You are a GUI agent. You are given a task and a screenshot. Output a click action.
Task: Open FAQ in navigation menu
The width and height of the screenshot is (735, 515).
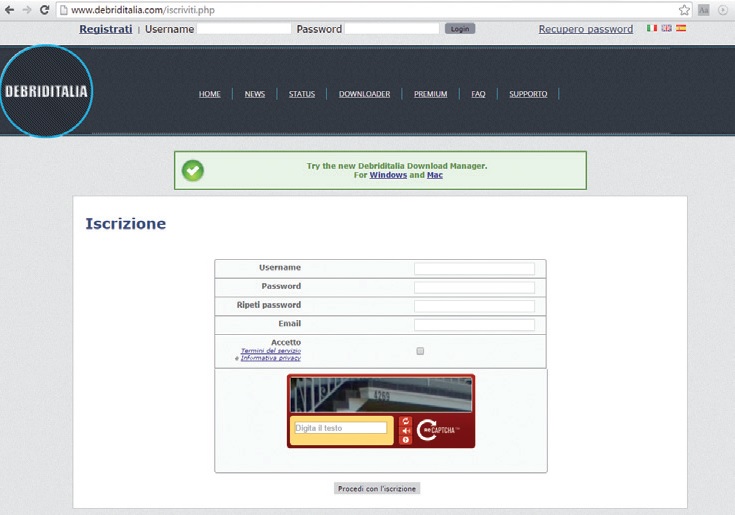click(x=478, y=94)
